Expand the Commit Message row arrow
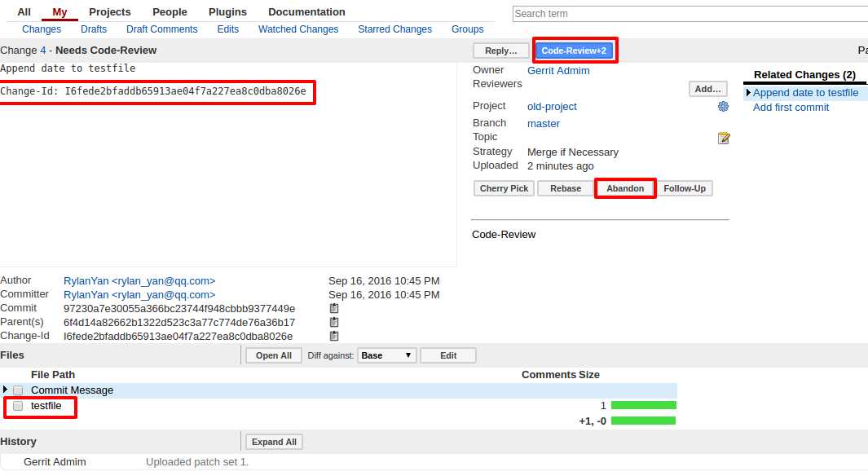The image size is (868, 476). tap(5, 390)
